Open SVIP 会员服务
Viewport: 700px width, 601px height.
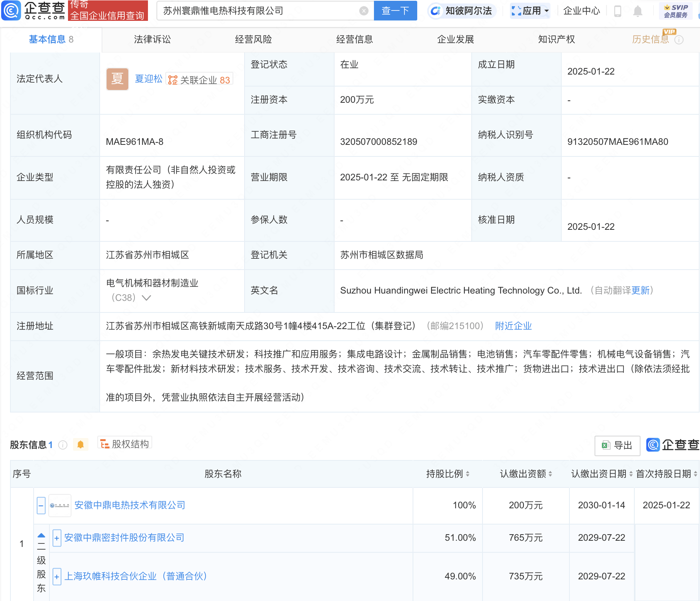tap(676, 11)
